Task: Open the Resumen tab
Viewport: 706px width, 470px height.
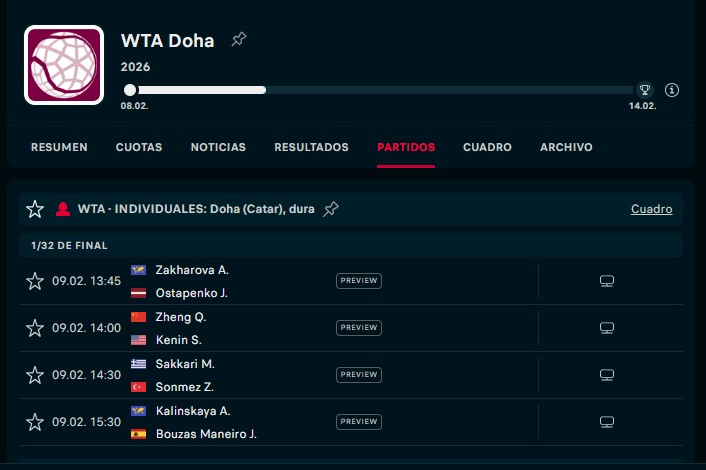Action: pos(59,147)
